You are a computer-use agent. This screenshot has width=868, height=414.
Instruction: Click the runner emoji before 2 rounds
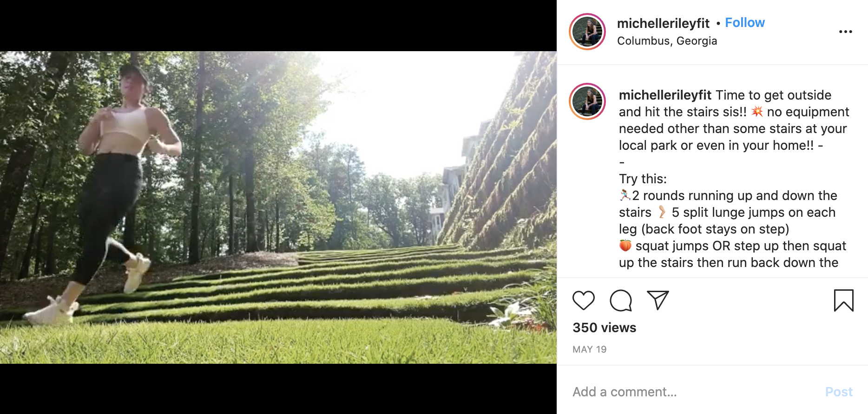(x=625, y=195)
